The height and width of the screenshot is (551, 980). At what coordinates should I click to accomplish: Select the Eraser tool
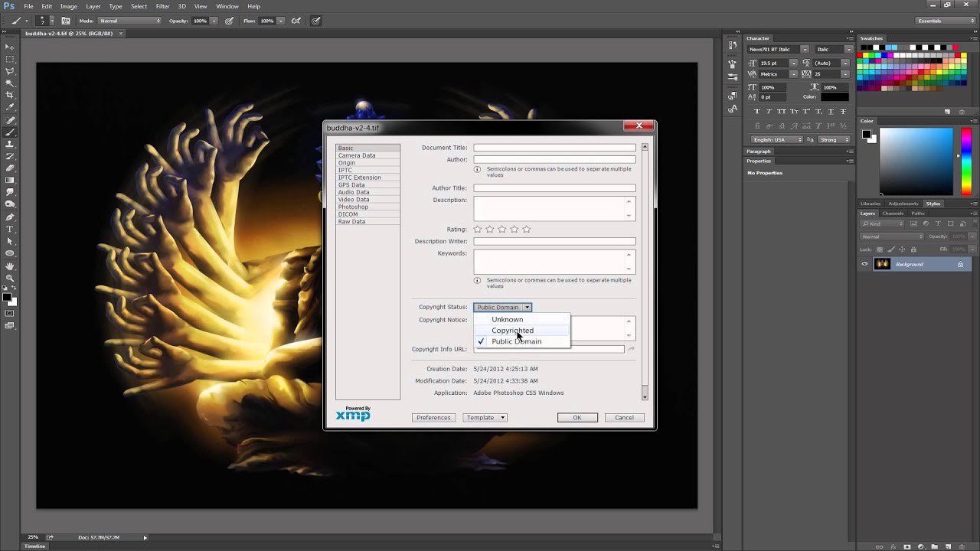pos(10,168)
